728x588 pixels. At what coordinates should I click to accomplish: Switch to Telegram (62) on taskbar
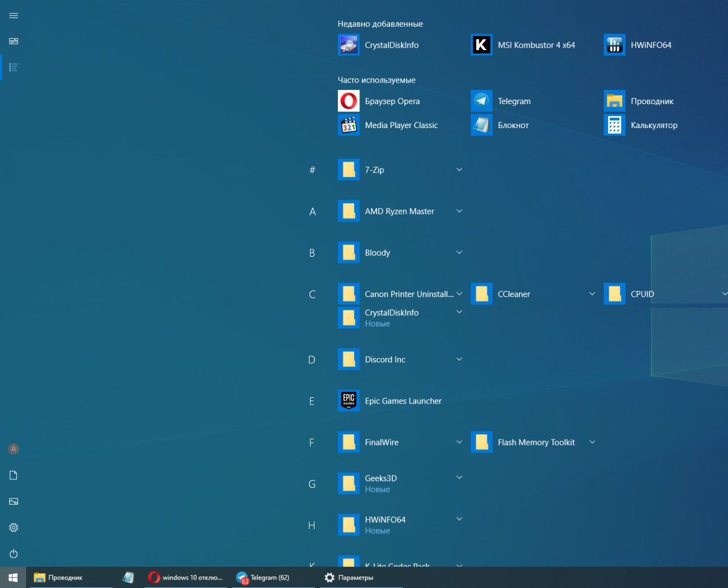[273, 578]
